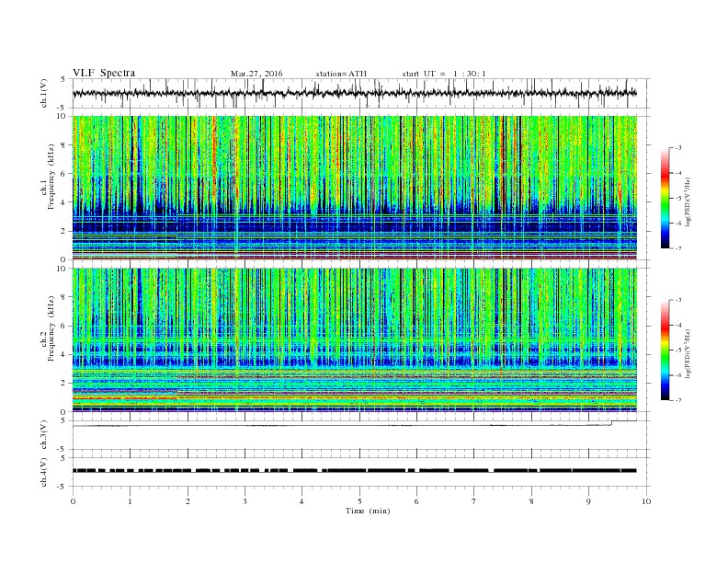
Task: Click the "1" tick on the time axis
Action: (x=130, y=501)
